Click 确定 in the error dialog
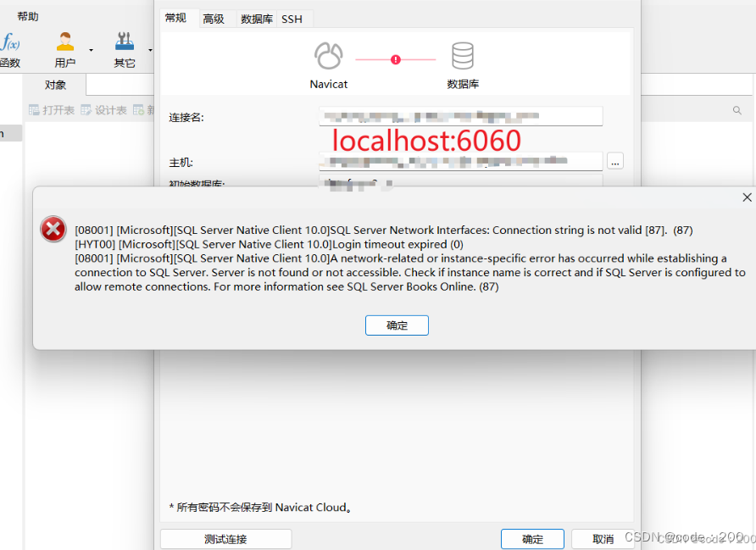756x550 pixels. coord(397,325)
